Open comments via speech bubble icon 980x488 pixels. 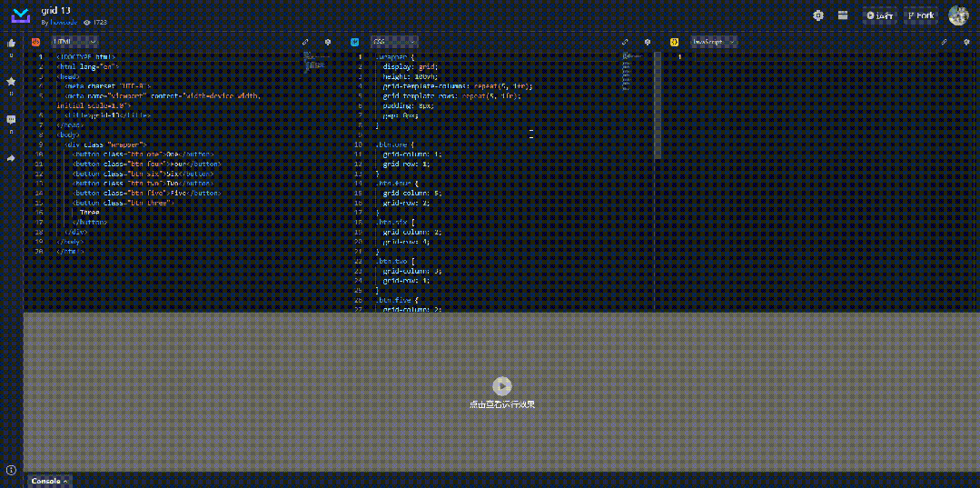[x=11, y=119]
